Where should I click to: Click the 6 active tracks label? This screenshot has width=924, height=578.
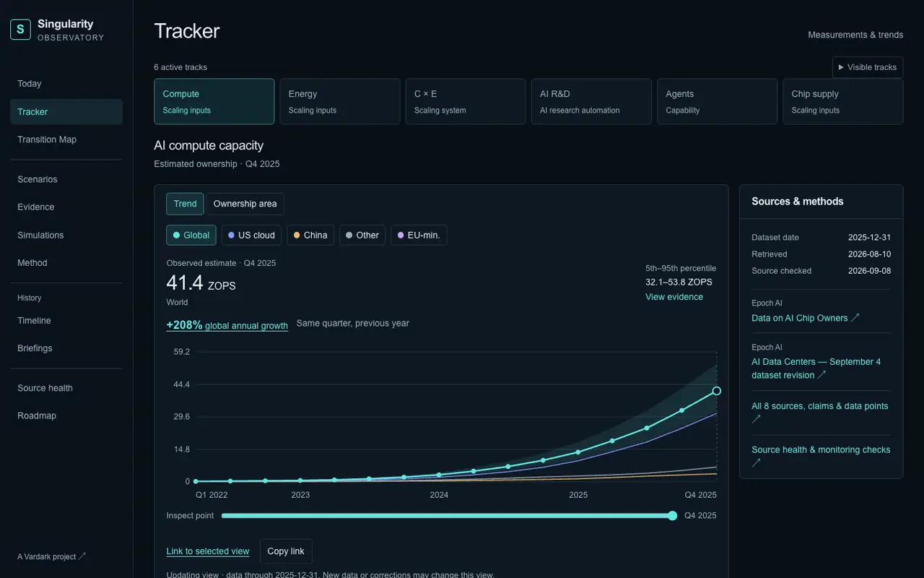180,67
